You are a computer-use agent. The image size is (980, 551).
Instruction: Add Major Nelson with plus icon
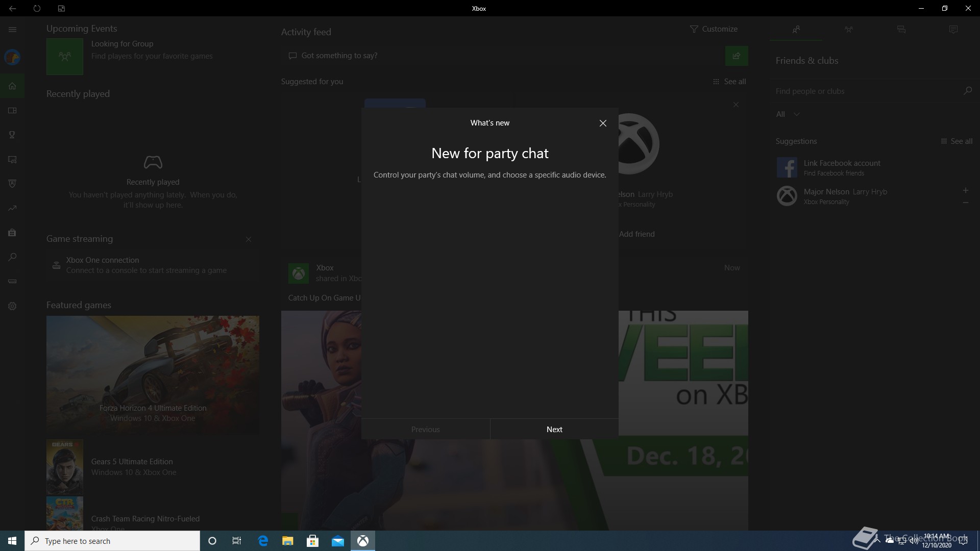(965, 190)
